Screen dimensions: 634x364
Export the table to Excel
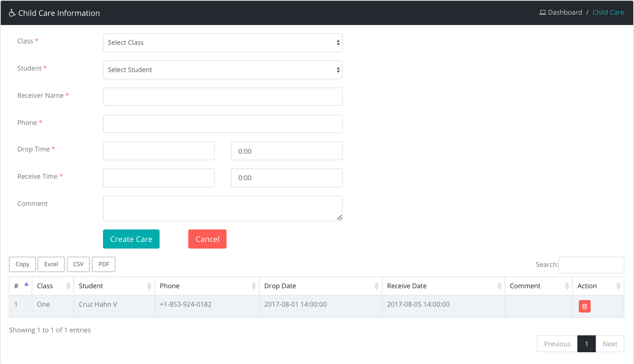point(51,264)
